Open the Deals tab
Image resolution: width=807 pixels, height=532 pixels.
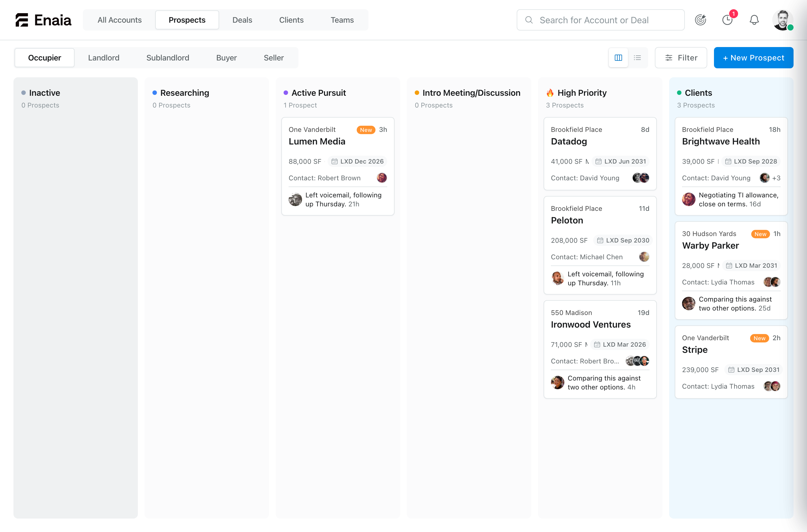pyautogui.click(x=242, y=20)
